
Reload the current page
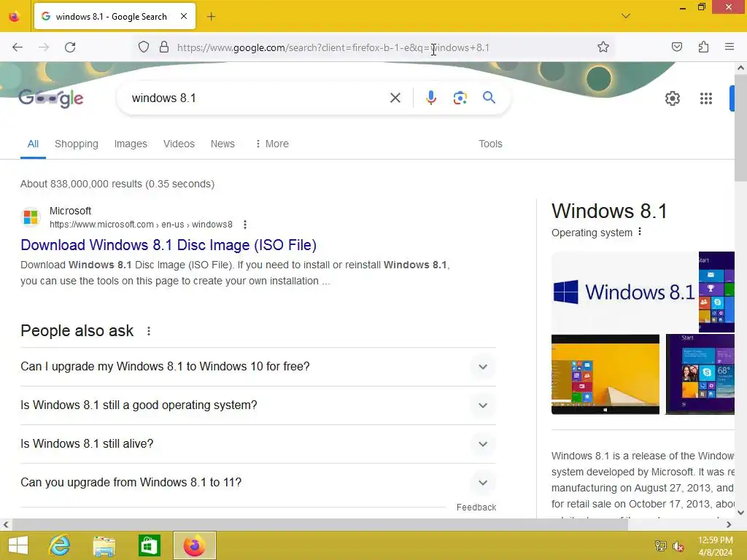[70, 47]
